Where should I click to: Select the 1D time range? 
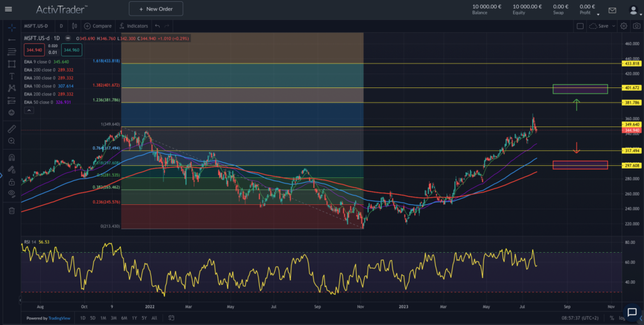[83, 318]
